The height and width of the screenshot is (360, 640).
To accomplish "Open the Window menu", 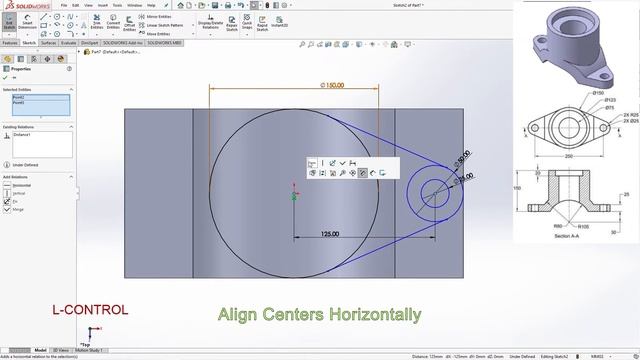I will point(134,5).
